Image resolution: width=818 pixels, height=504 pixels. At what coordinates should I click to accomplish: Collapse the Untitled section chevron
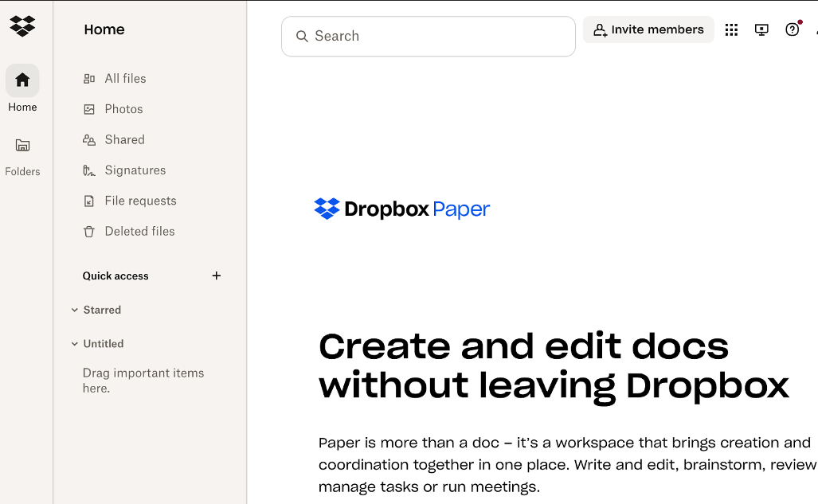75,344
